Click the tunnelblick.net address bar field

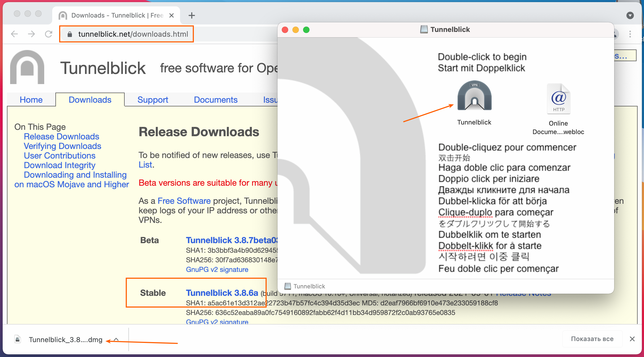tap(133, 34)
